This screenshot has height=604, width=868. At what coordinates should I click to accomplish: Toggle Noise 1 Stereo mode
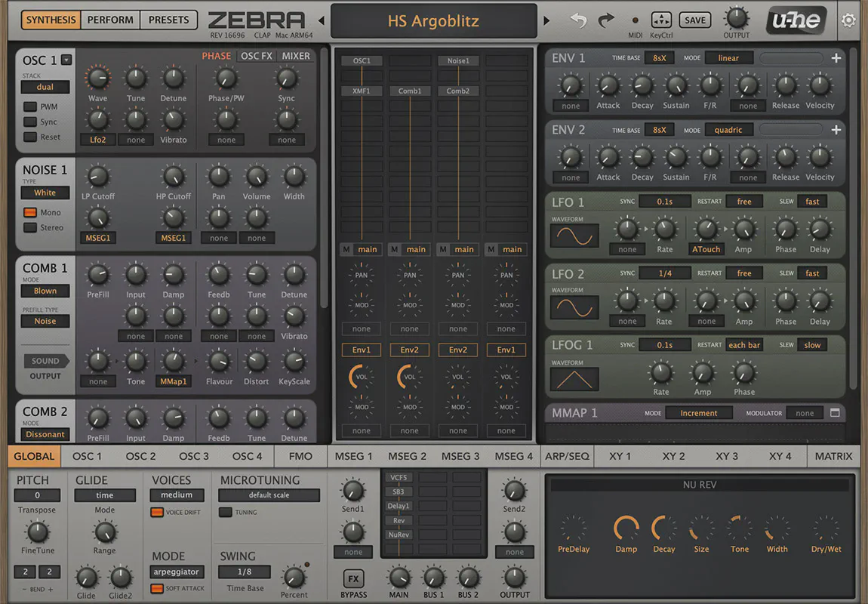point(30,227)
